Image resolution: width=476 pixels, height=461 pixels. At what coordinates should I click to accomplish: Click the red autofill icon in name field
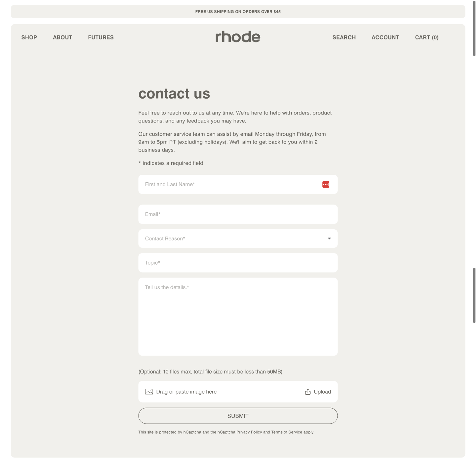click(x=326, y=184)
